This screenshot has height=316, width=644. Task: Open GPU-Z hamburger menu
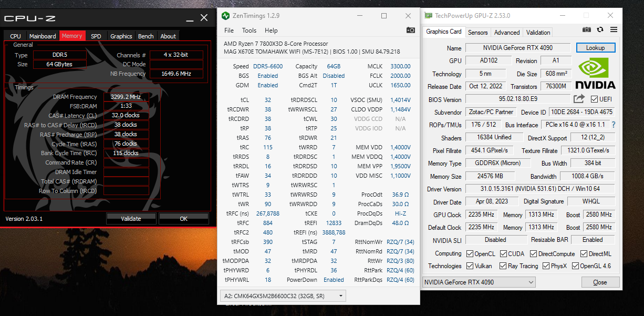pyautogui.click(x=614, y=30)
